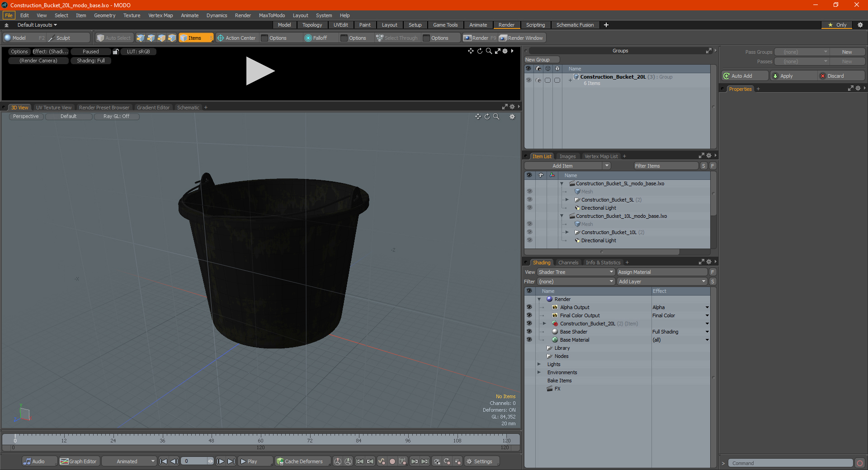Select Polygons mode cube icon

coord(161,38)
